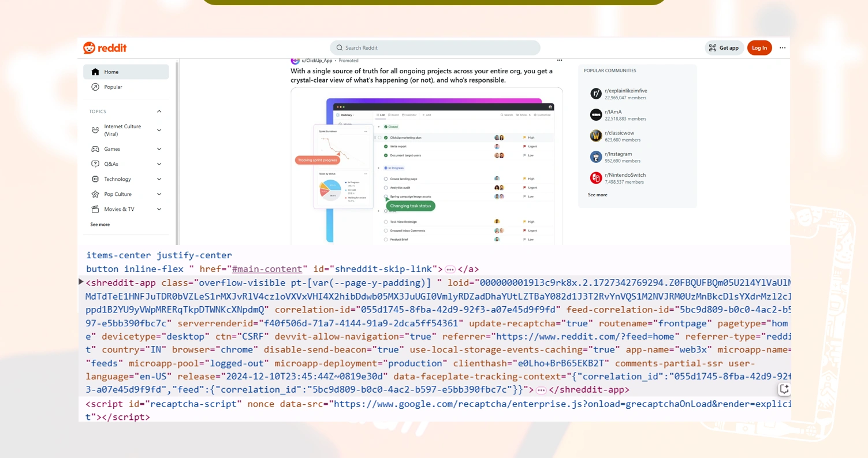The height and width of the screenshot is (458, 868).
Task: Click the Technology topic icon
Action: pos(95,179)
